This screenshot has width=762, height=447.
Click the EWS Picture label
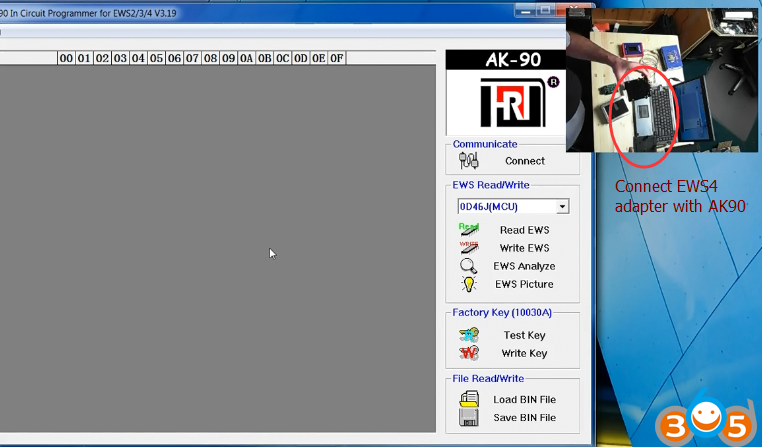[524, 284]
